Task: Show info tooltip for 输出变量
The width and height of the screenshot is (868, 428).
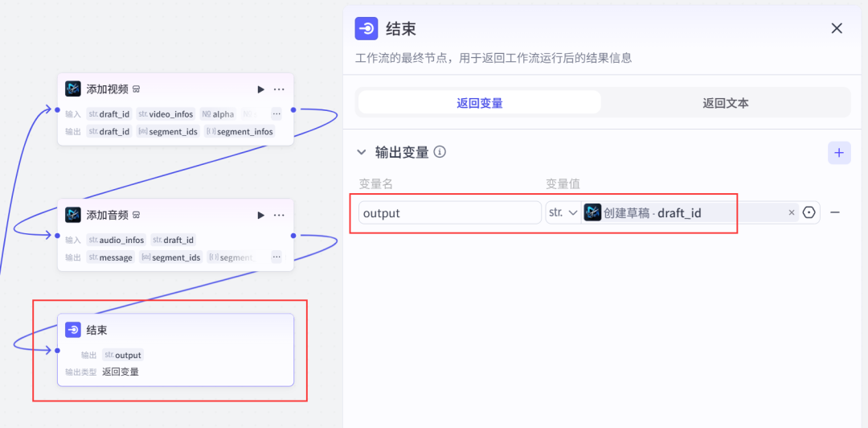Action: (x=440, y=152)
